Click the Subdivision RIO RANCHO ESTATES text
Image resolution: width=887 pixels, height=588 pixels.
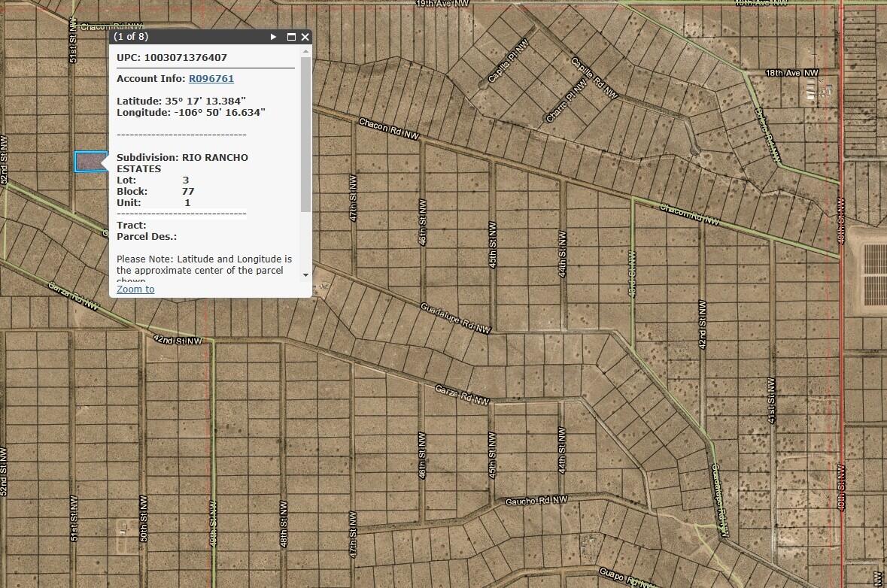[x=182, y=163]
